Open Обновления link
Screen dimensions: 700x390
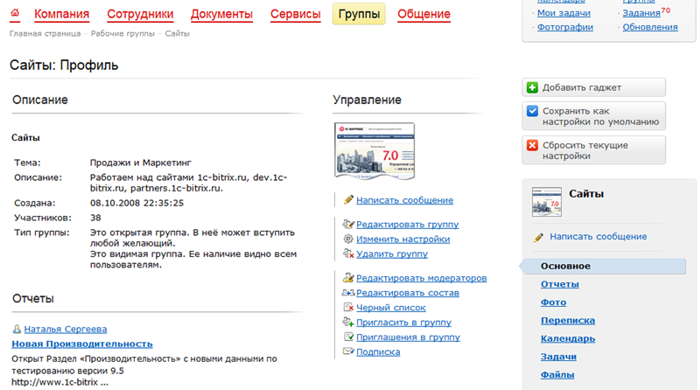(650, 27)
